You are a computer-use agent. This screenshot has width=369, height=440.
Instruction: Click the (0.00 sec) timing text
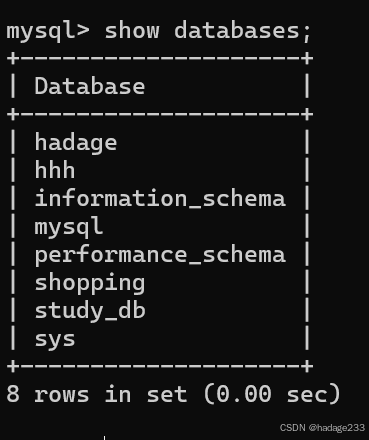click(272, 394)
